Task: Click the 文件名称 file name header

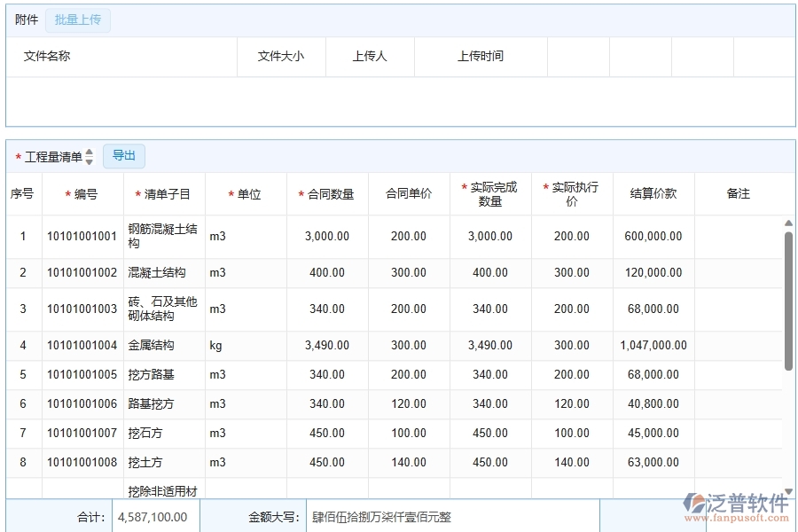Action: [x=48, y=56]
